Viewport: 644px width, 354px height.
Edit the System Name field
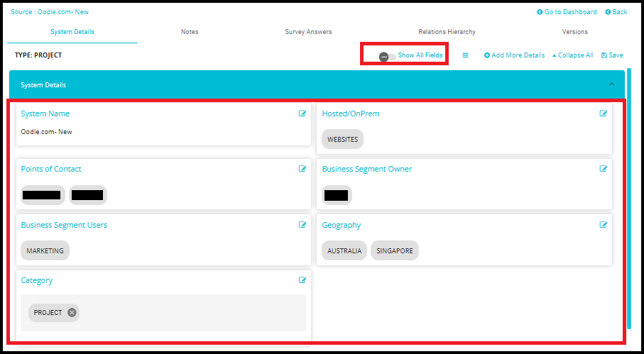click(302, 114)
